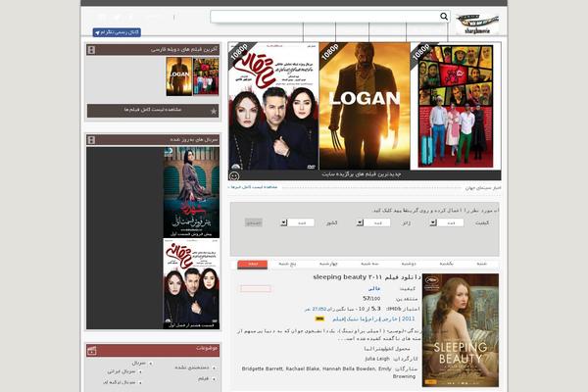
Task: Click the 5.3 out of 10 IMDb score
Action: pyautogui.click(x=375, y=309)
